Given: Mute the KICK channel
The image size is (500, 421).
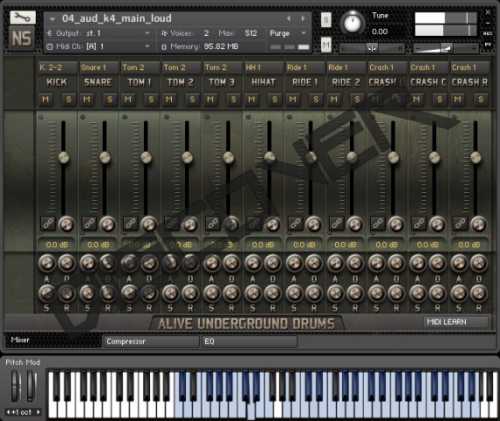Looking at the screenshot, I should (x=46, y=99).
